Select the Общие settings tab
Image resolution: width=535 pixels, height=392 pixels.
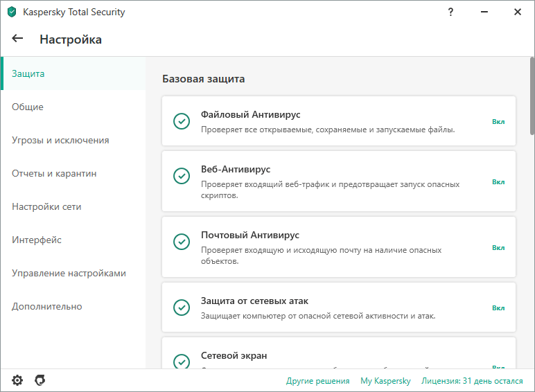click(x=28, y=107)
